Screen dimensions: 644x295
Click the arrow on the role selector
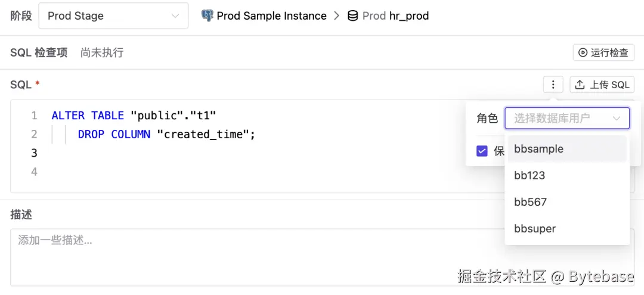coord(617,118)
